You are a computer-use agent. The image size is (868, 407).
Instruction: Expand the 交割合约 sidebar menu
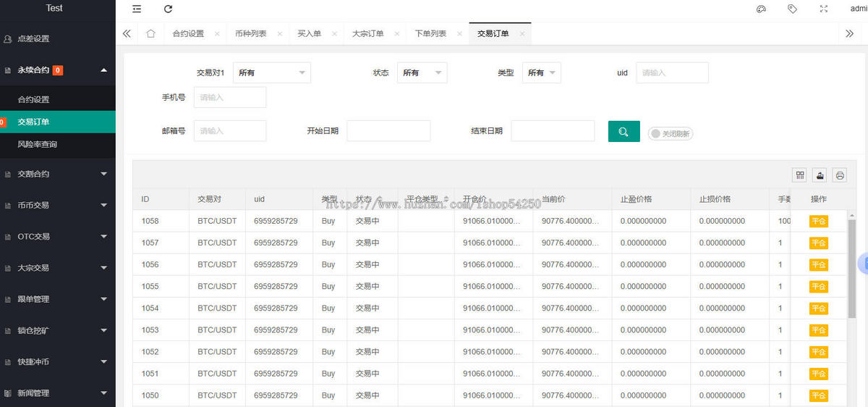58,174
